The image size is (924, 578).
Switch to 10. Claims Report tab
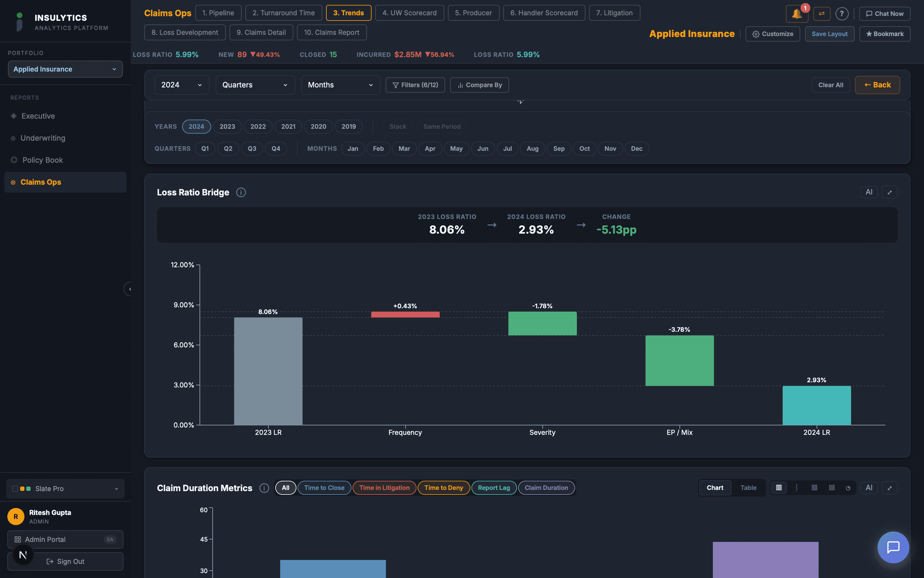(x=332, y=32)
